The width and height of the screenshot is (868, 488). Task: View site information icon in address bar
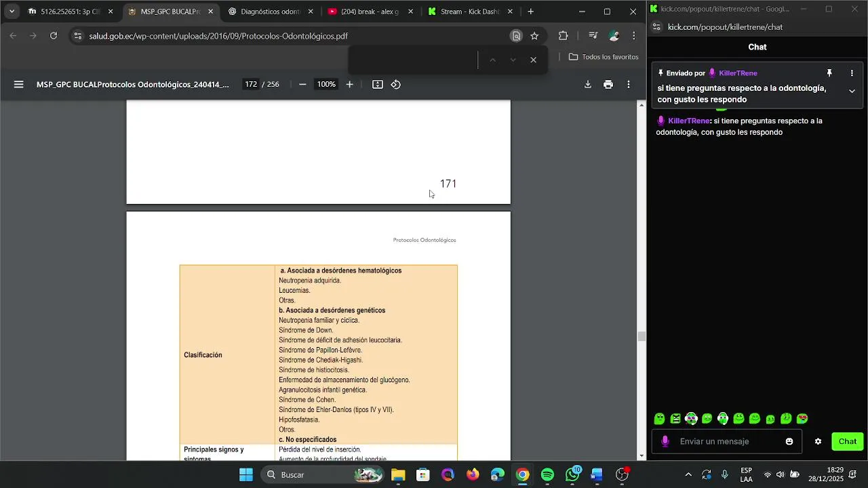point(77,36)
